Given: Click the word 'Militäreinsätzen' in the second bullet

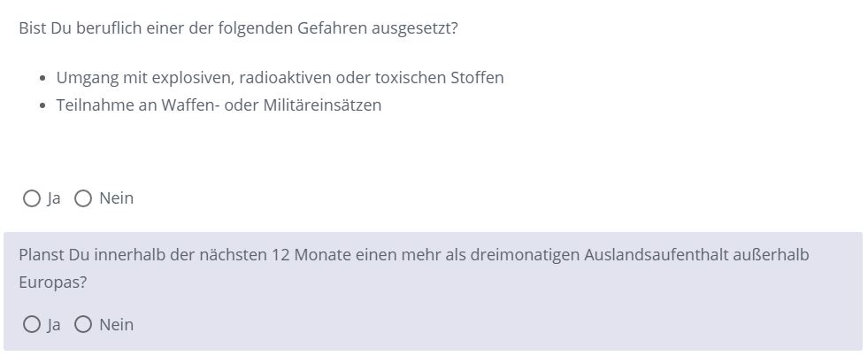Looking at the screenshot, I should (x=330, y=105).
